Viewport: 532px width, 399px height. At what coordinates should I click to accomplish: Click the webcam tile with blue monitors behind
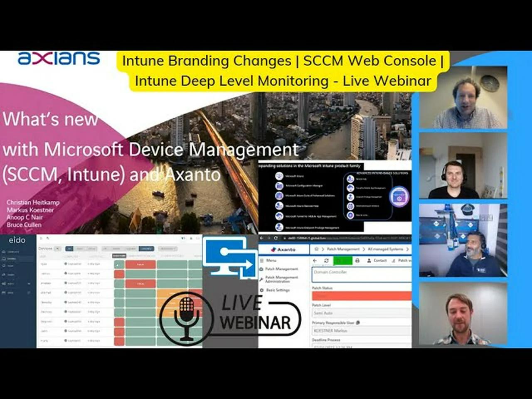[x=463, y=240]
